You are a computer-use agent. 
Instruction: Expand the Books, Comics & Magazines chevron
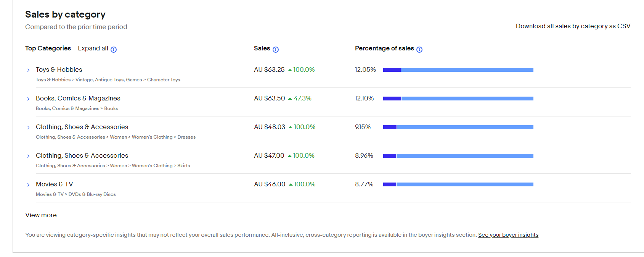[x=28, y=99]
